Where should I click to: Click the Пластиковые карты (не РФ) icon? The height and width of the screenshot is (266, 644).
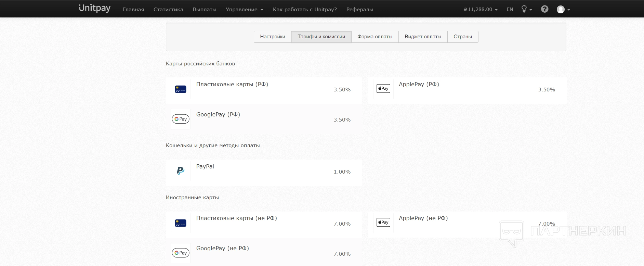[181, 223]
